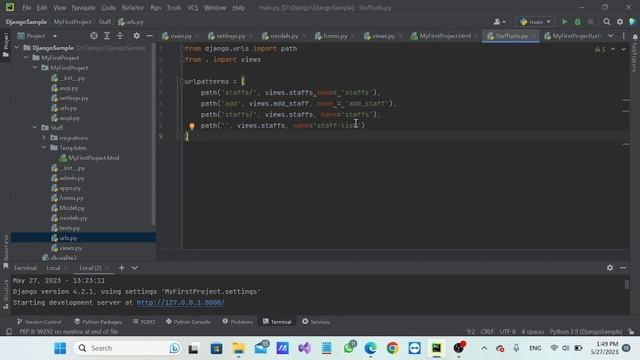Open the Version Control tool window
Viewport: 640px width, 360px height.
click(x=39, y=322)
